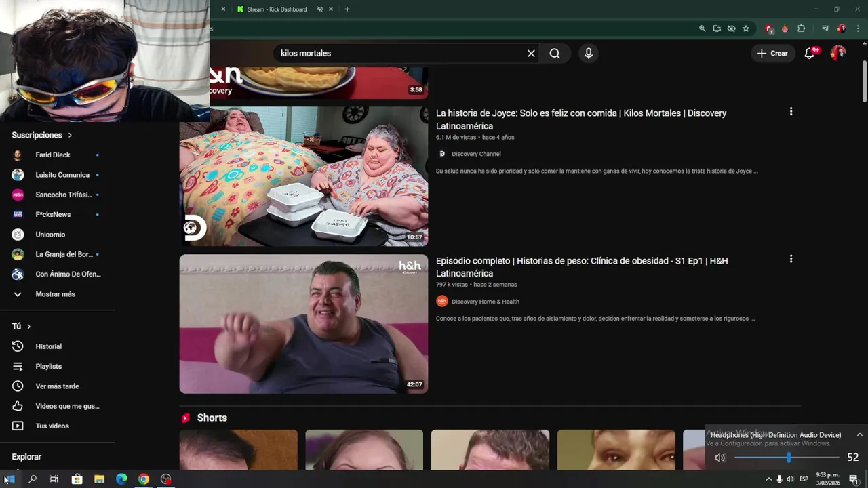Image resolution: width=868 pixels, height=488 pixels.
Task: Click the Crear button
Action: point(772,54)
